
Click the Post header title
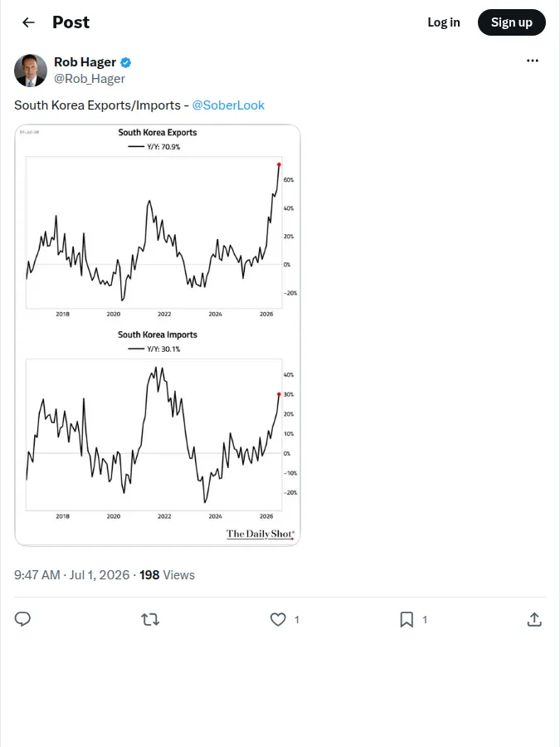(71, 22)
